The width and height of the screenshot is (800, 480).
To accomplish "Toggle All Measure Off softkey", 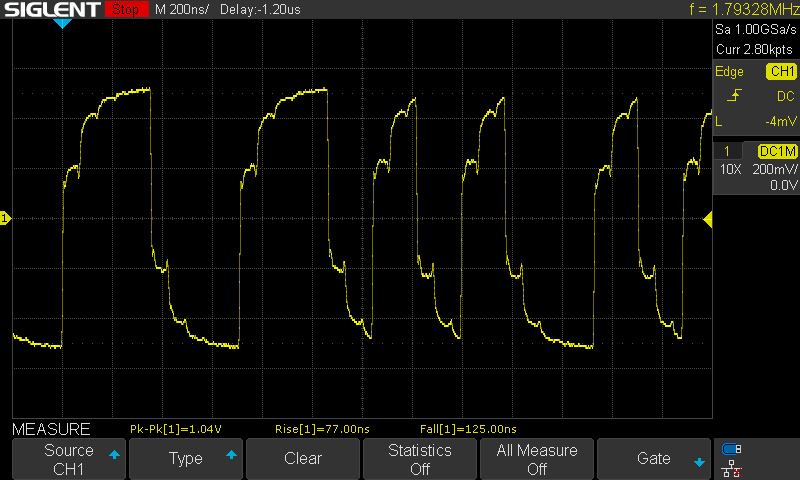I will pos(536,459).
